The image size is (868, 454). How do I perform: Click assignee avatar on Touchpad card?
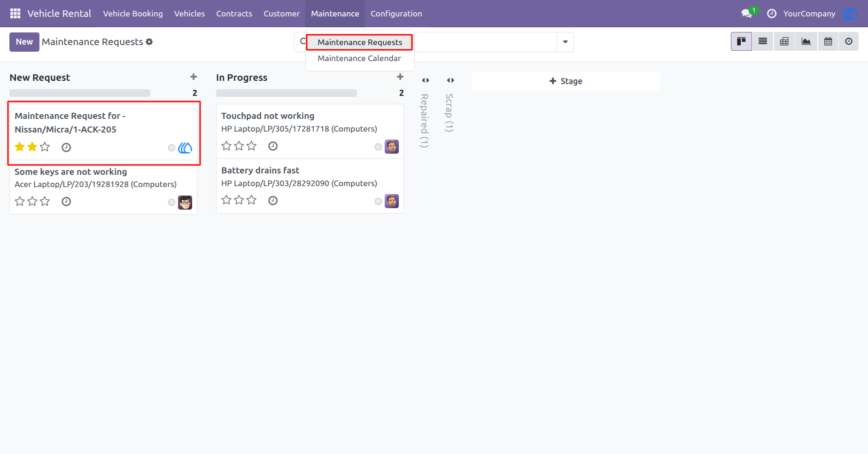392,147
